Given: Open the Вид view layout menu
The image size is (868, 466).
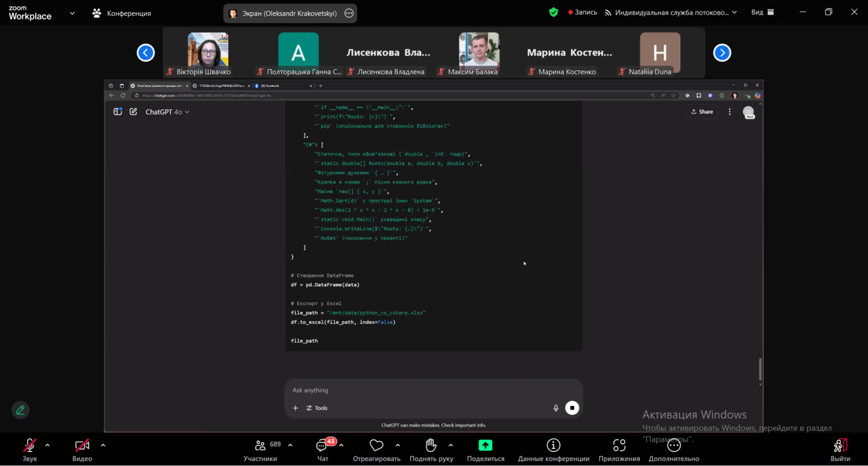Looking at the screenshot, I should (762, 12).
